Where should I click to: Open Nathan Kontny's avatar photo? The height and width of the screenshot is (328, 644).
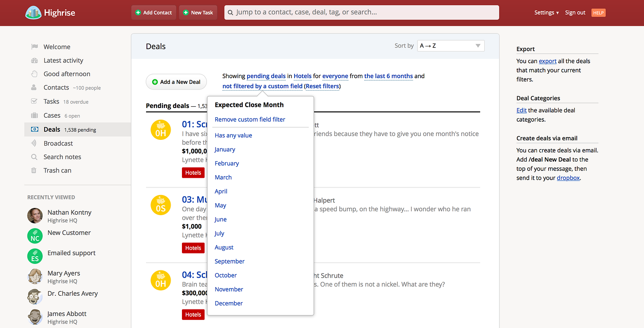point(35,216)
